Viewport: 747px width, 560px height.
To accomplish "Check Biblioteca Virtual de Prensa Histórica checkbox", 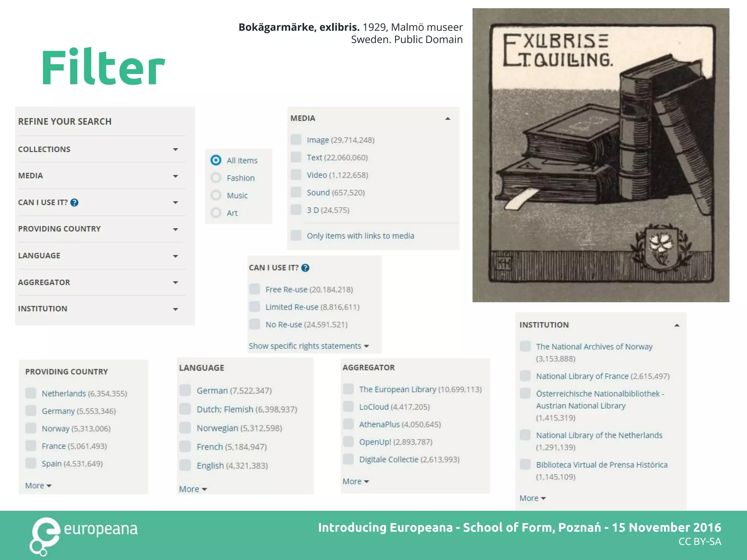I will (525, 464).
